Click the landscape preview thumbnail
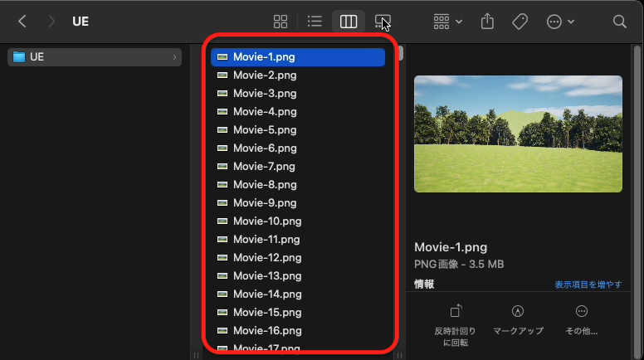Screen dimensions: 644x360 [518, 134]
